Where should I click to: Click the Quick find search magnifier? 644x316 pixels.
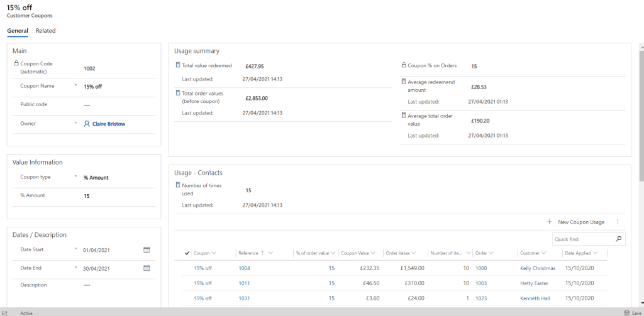(619, 239)
